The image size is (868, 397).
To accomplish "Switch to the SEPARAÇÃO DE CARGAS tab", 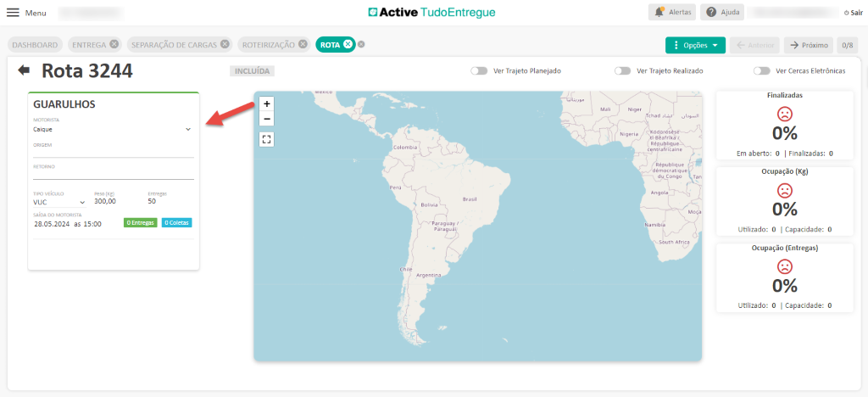I will pos(174,45).
